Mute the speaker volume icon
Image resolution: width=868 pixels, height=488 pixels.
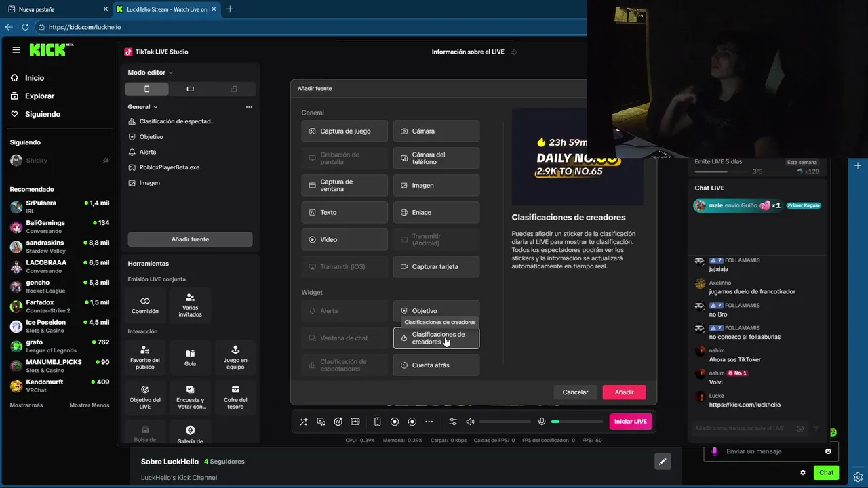coord(470,422)
